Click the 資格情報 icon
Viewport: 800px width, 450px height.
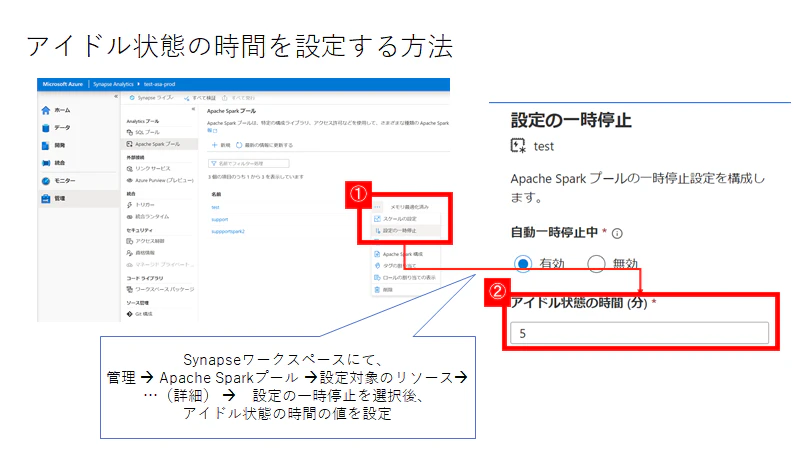(130, 253)
